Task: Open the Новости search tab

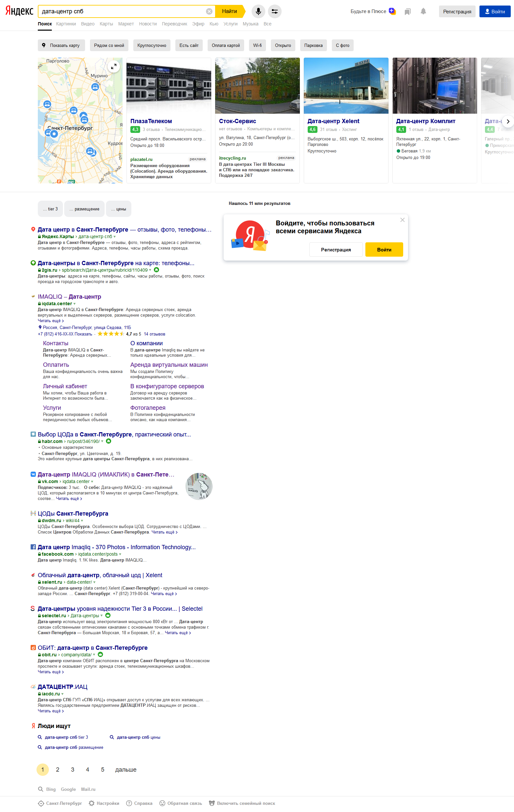Action: pyautogui.click(x=148, y=24)
